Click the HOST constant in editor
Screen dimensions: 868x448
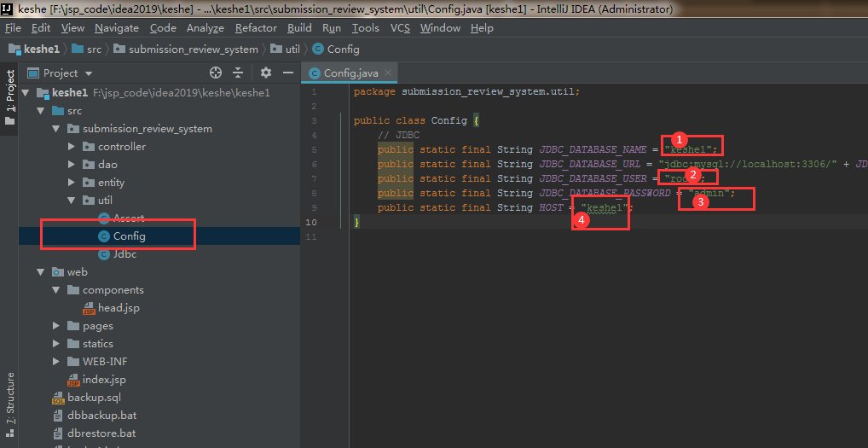click(x=551, y=207)
